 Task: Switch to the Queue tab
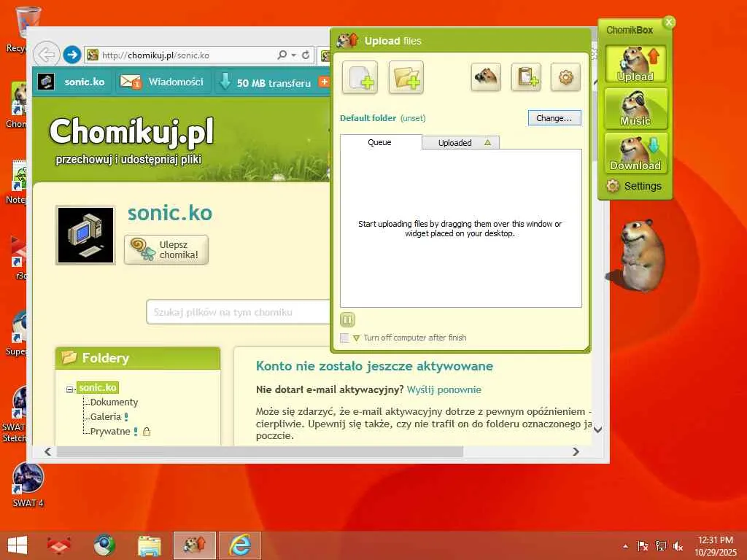[379, 142]
